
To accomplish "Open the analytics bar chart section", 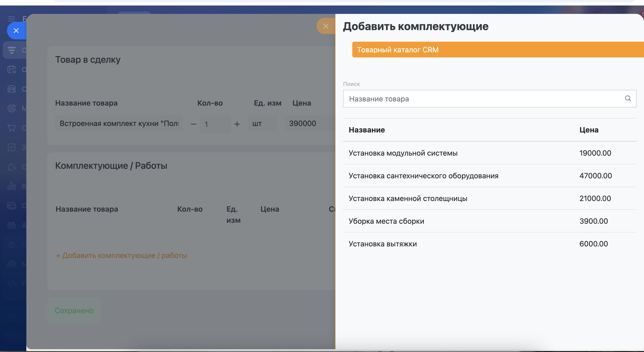I will pos(12,186).
